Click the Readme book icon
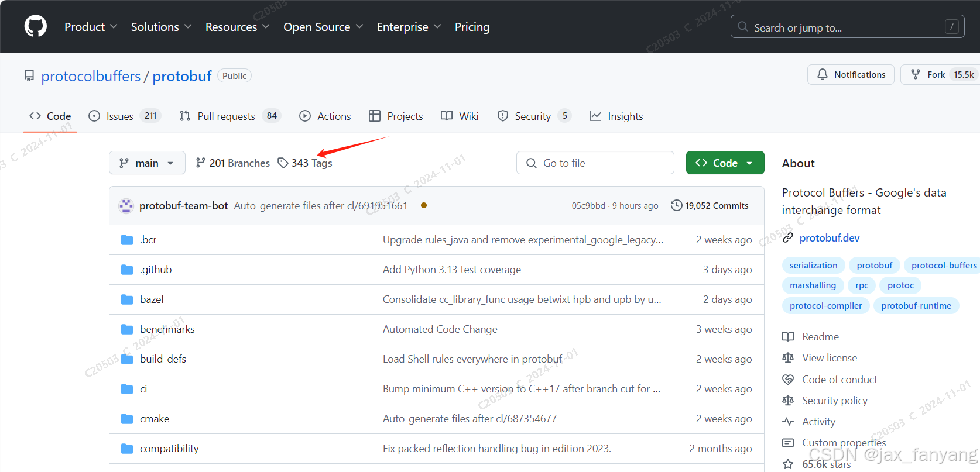Image resolution: width=980 pixels, height=472 pixels. (788, 336)
